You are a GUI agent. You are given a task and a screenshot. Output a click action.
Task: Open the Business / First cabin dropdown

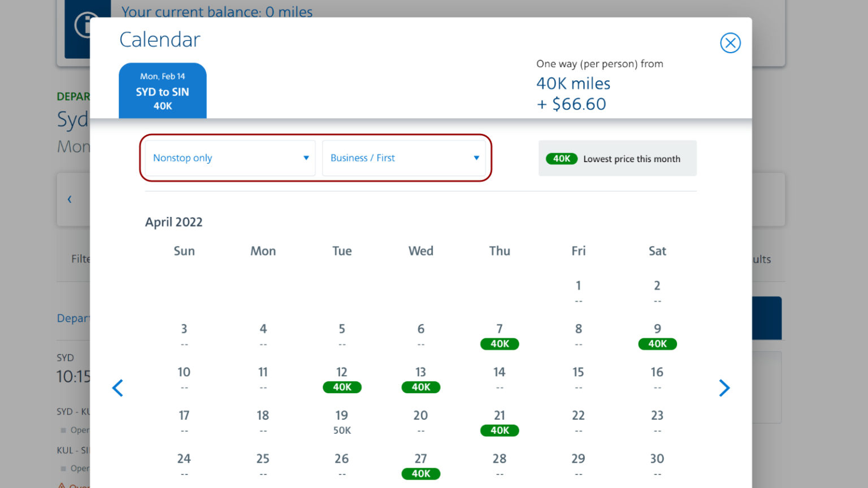point(405,158)
